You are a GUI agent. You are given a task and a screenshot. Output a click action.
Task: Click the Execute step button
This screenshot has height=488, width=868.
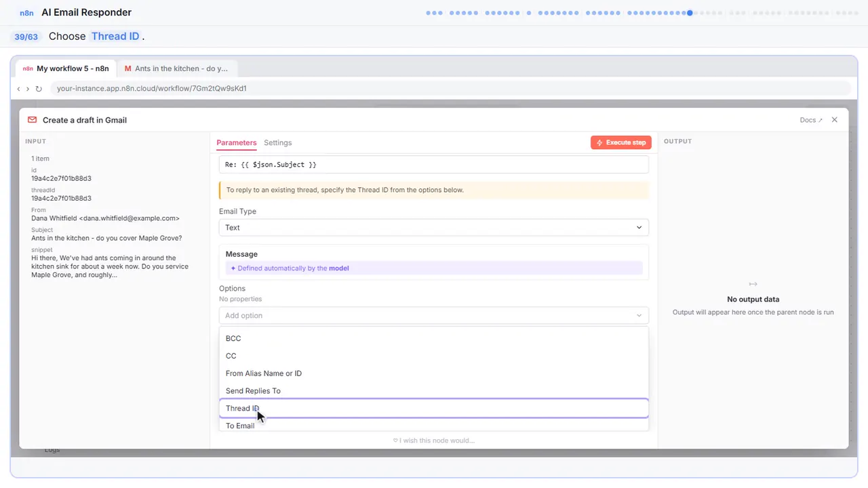pyautogui.click(x=621, y=142)
